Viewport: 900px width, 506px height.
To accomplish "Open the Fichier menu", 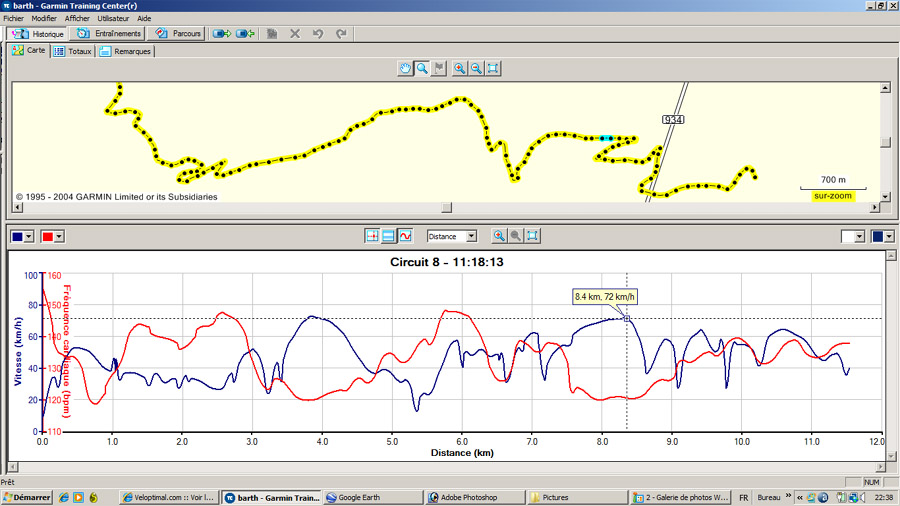I will pyautogui.click(x=13, y=18).
